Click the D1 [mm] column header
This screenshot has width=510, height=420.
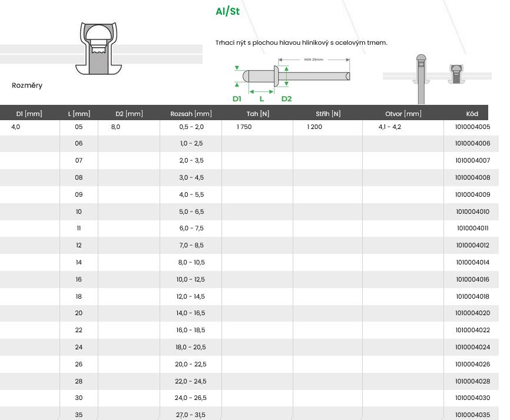point(29,114)
